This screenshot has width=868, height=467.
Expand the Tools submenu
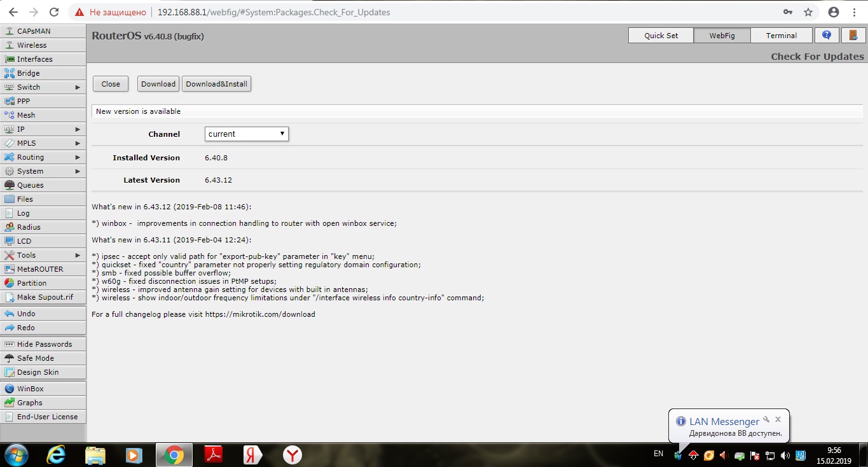[43, 255]
